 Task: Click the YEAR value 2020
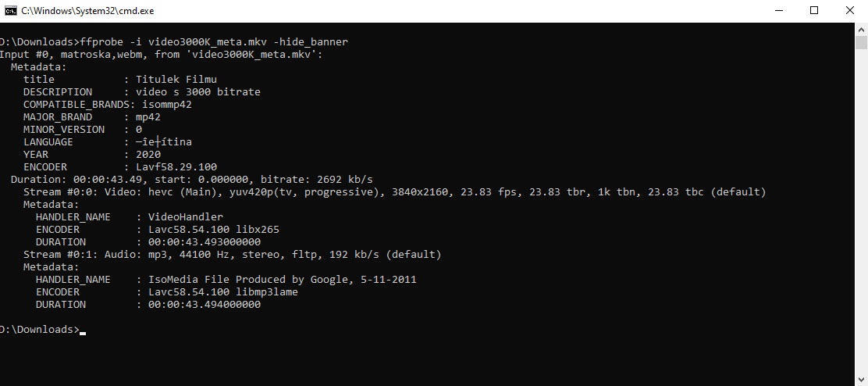(148, 154)
